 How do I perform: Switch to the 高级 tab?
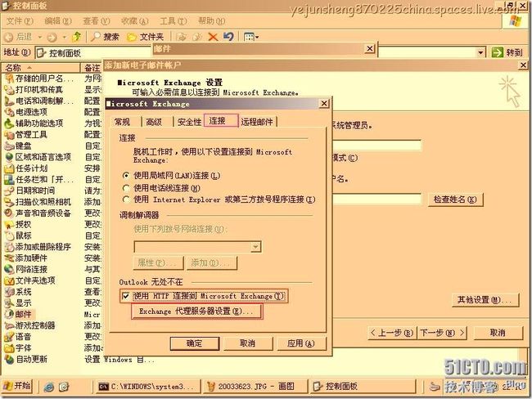pyautogui.click(x=154, y=122)
